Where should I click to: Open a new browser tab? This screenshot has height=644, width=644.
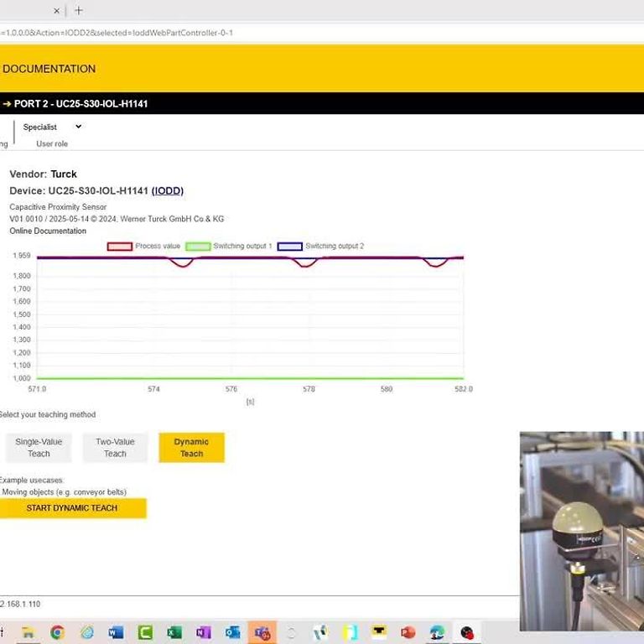79,11
